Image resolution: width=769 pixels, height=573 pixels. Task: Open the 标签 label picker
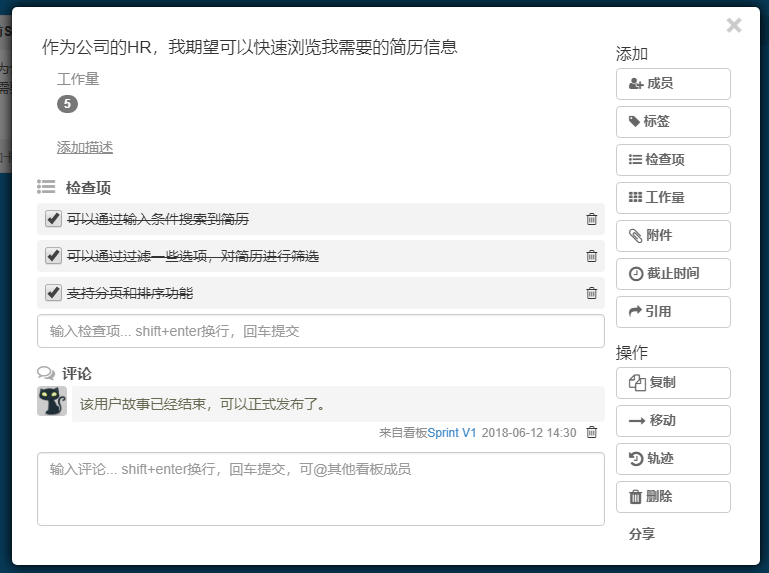673,122
